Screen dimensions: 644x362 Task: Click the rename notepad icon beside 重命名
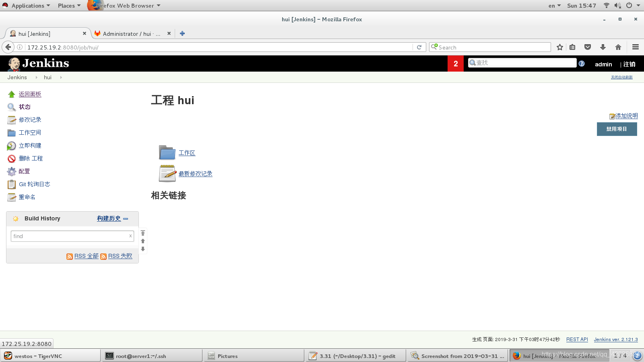(x=11, y=197)
